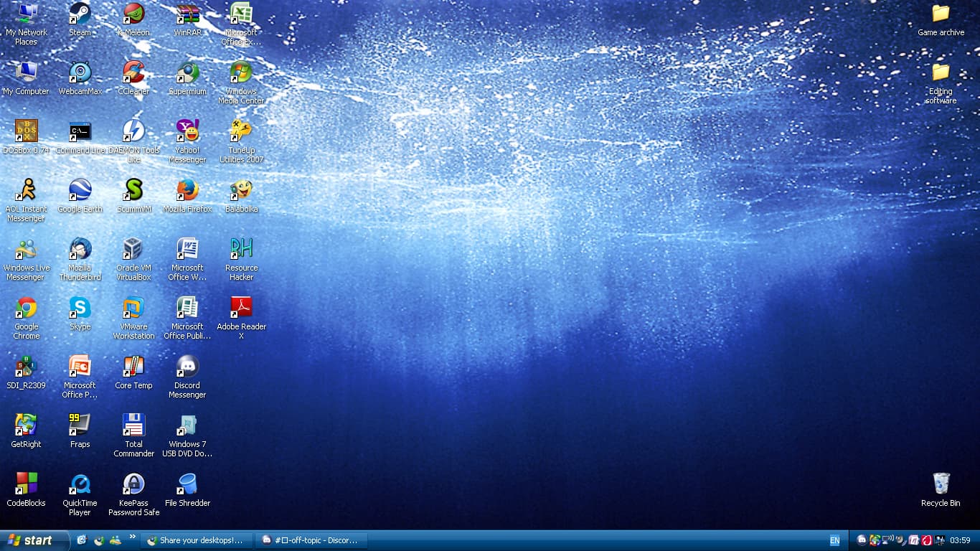Select the Fraps icon
980x551 pixels.
(x=80, y=425)
